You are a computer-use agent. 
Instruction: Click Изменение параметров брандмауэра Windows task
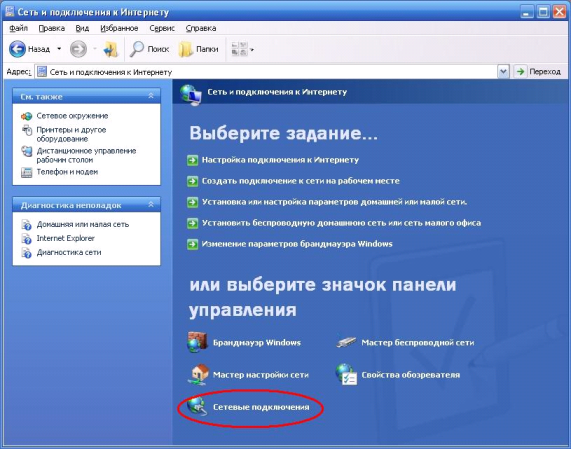(297, 244)
